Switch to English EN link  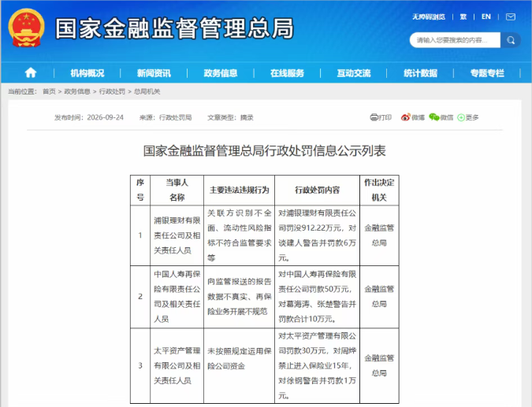[x=485, y=17]
